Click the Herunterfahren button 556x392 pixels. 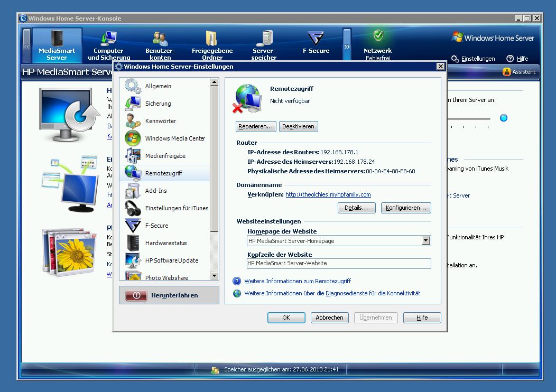(169, 295)
